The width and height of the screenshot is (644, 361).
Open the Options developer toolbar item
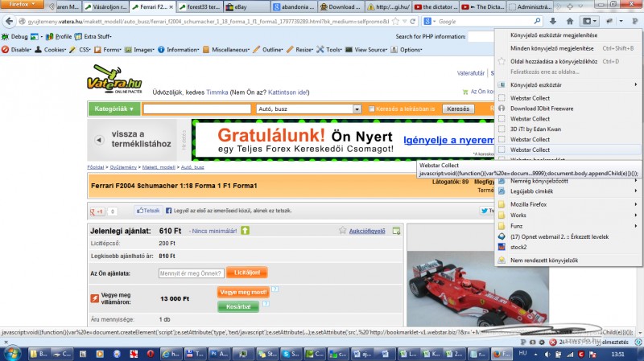[x=407, y=50]
